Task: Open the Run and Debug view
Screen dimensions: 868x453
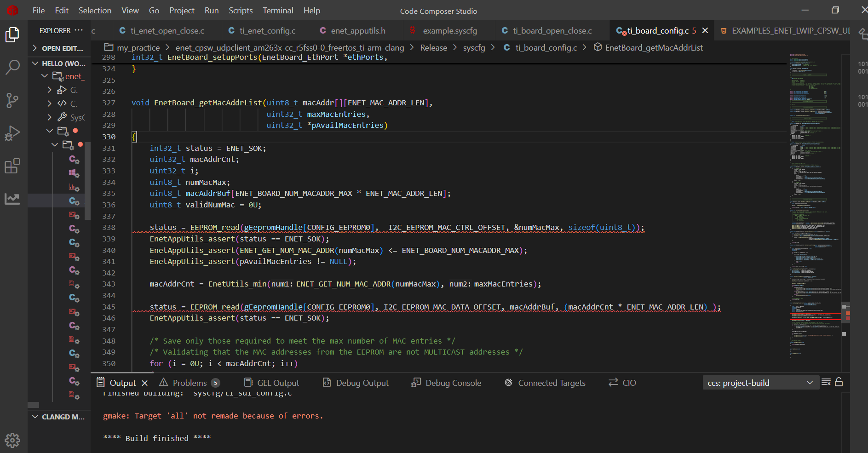Action: click(12, 133)
